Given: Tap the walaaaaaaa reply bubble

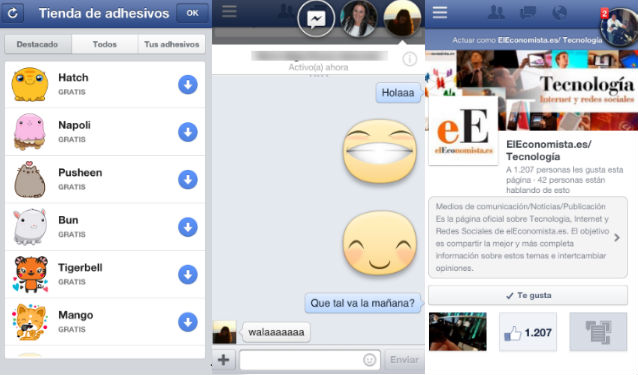Looking at the screenshot, I should pos(276,332).
